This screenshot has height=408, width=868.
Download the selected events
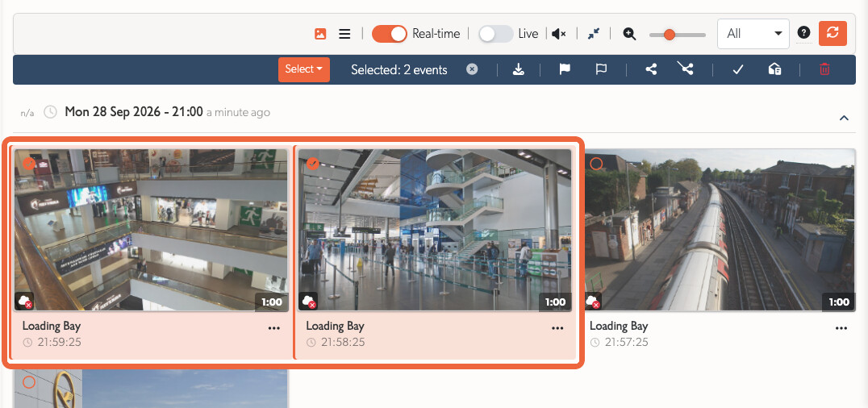pos(519,69)
